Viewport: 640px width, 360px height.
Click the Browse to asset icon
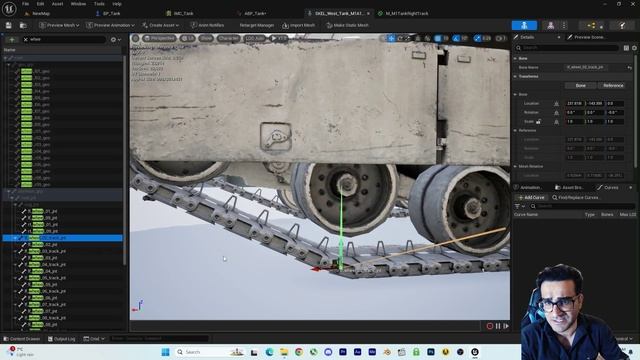23,25
